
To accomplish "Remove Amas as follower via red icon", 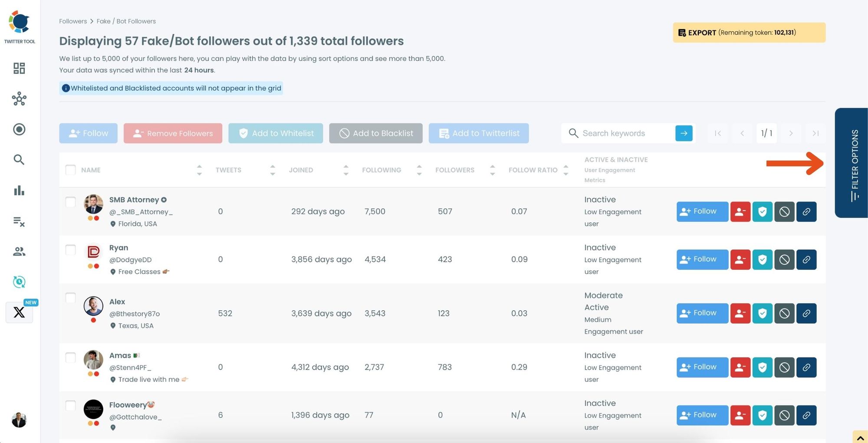I will [x=740, y=367].
